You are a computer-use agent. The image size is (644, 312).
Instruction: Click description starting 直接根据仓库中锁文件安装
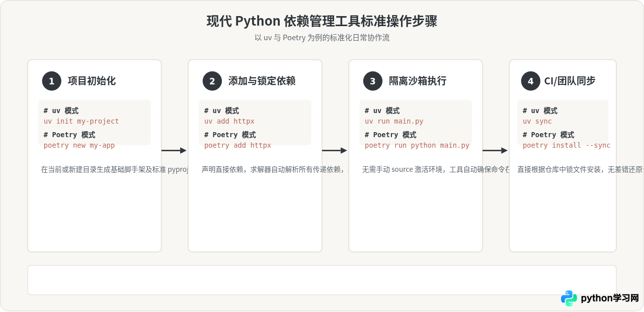pos(580,169)
